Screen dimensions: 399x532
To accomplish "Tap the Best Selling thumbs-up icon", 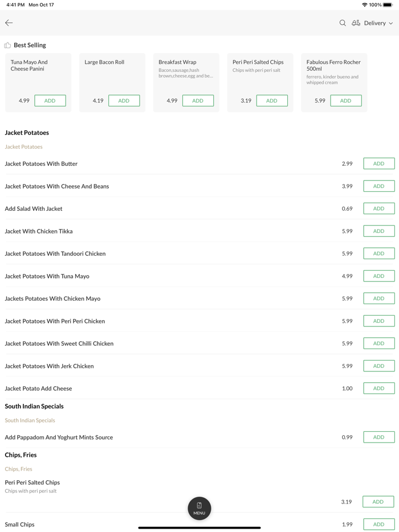I will (x=7, y=45).
